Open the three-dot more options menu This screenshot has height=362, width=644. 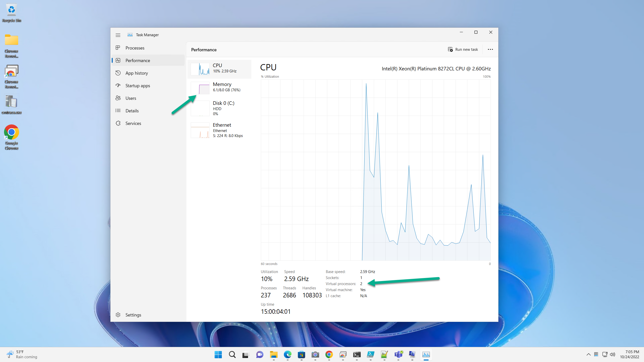click(x=490, y=50)
